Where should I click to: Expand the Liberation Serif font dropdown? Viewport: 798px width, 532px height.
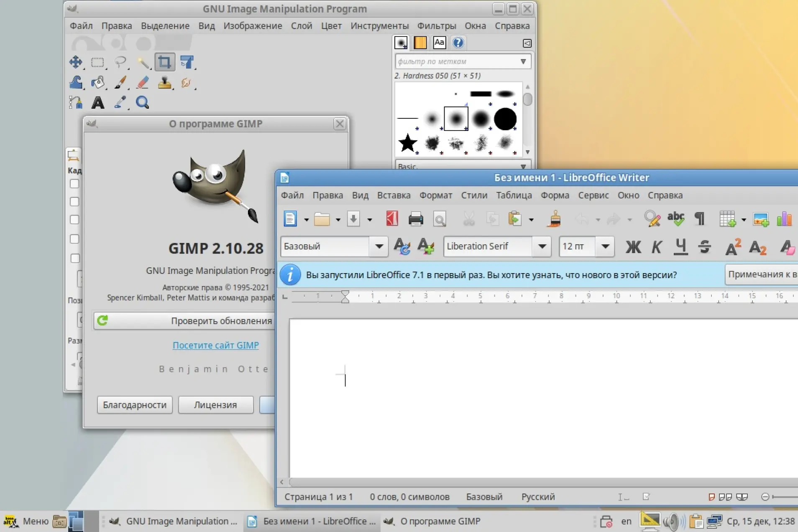click(542, 246)
